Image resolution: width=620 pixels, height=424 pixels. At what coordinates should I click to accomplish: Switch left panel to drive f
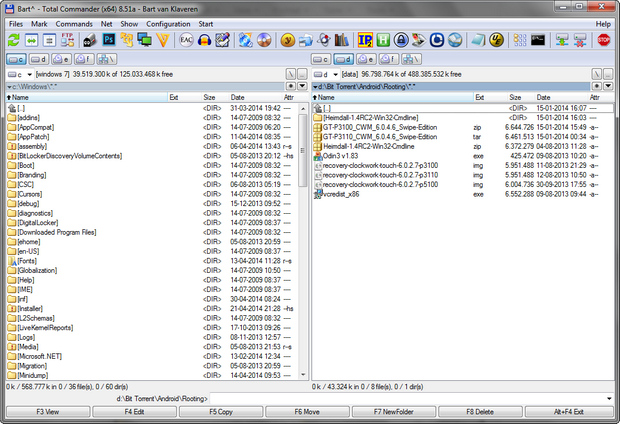pos(84,59)
